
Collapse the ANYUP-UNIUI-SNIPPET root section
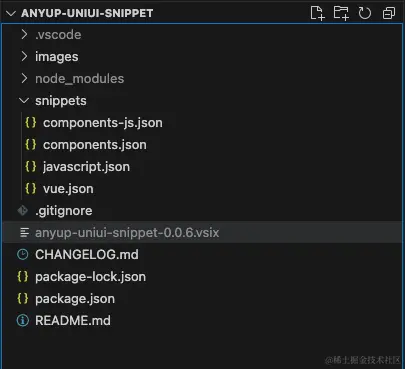(x=11, y=13)
